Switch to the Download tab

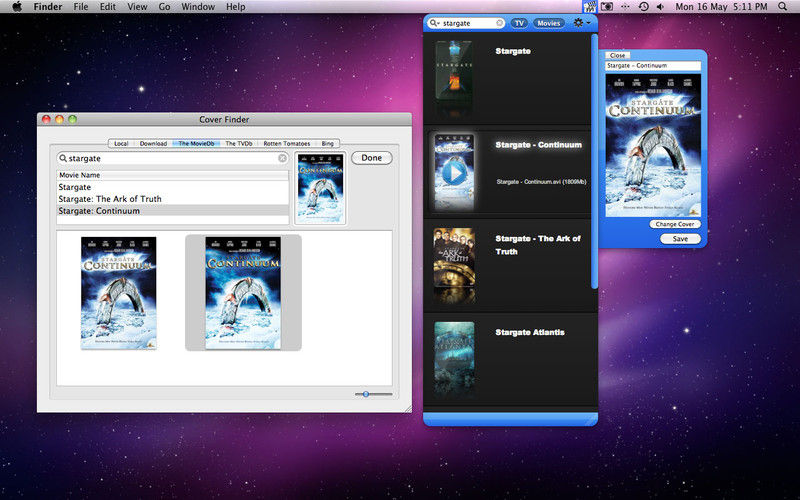click(153, 144)
